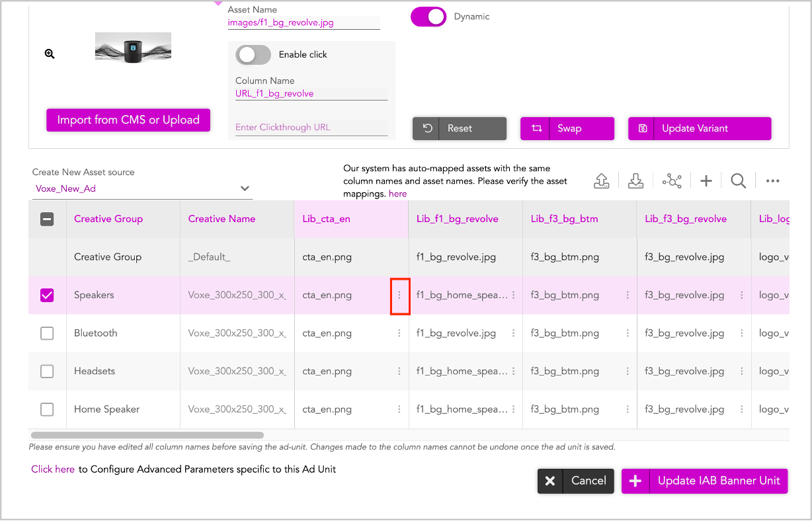
Task: Open kebab menu for Home Speaker cta_en.png cell
Action: [x=399, y=409]
